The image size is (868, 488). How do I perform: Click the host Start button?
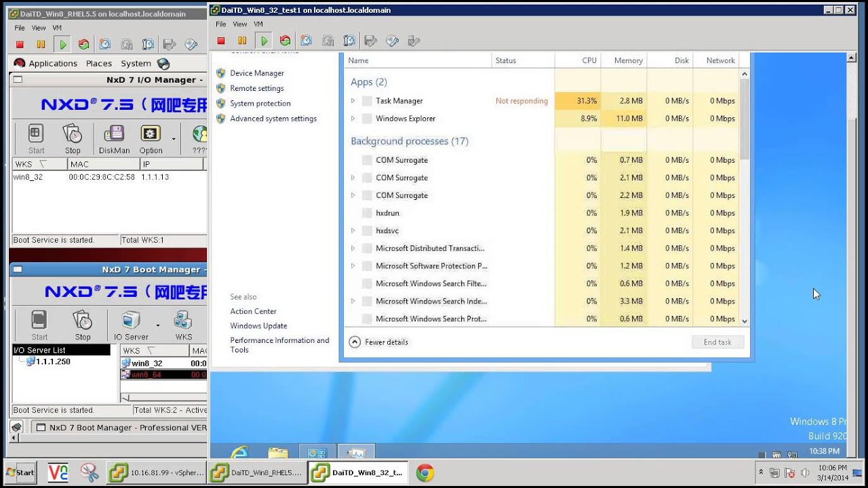[20, 472]
